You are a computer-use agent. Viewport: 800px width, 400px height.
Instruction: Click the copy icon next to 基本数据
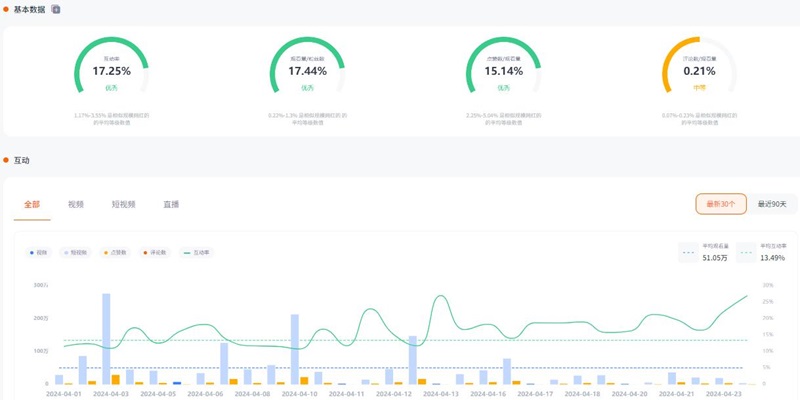[56, 9]
